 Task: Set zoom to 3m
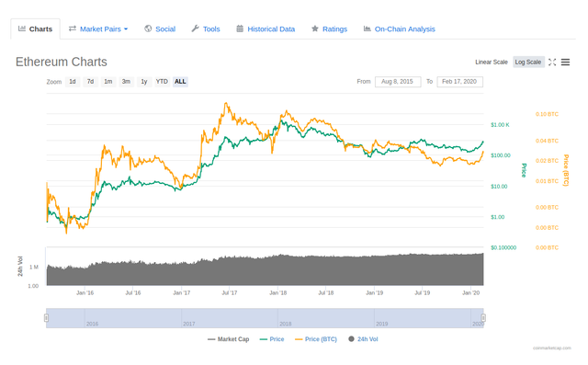coord(126,82)
